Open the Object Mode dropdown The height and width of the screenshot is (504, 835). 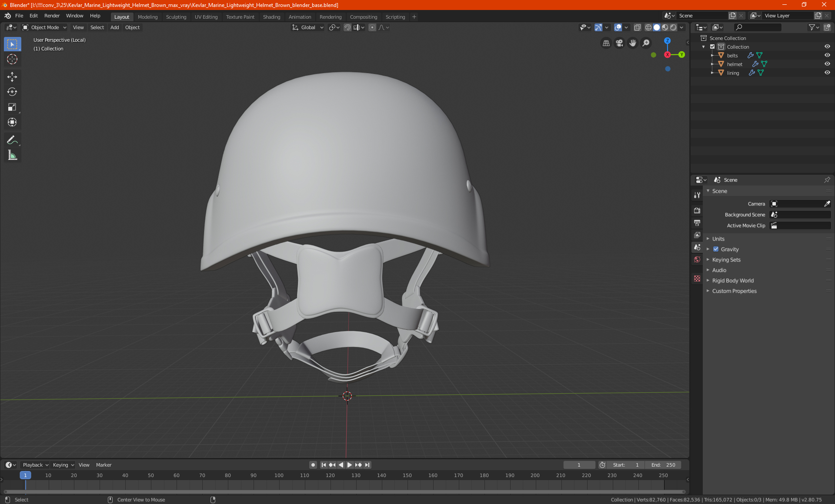click(x=44, y=27)
